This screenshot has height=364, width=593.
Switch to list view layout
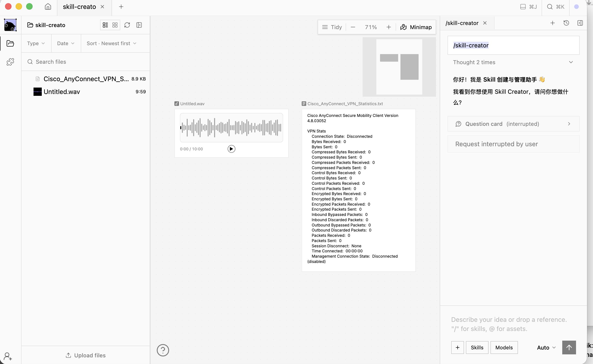[x=105, y=25]
